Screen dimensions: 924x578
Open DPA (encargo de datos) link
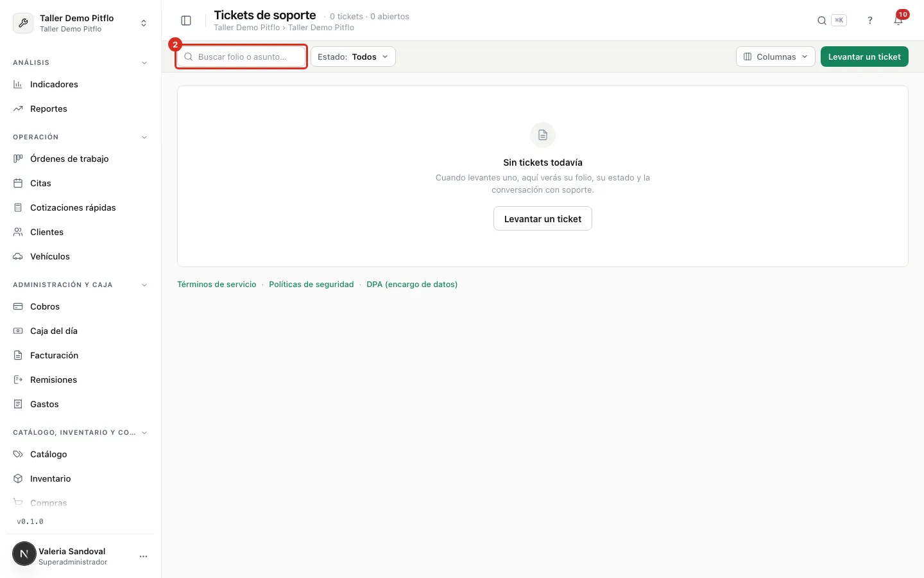click(x=412, y=285)
